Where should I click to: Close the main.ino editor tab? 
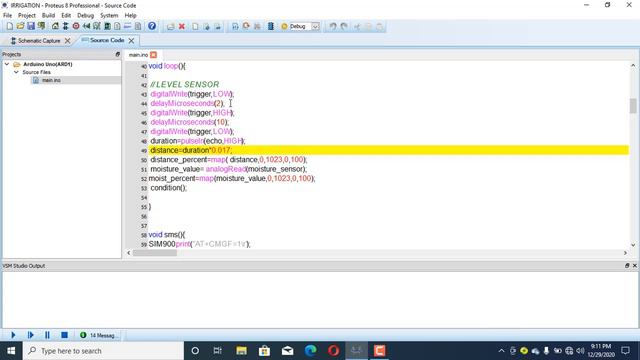[153, 55]
